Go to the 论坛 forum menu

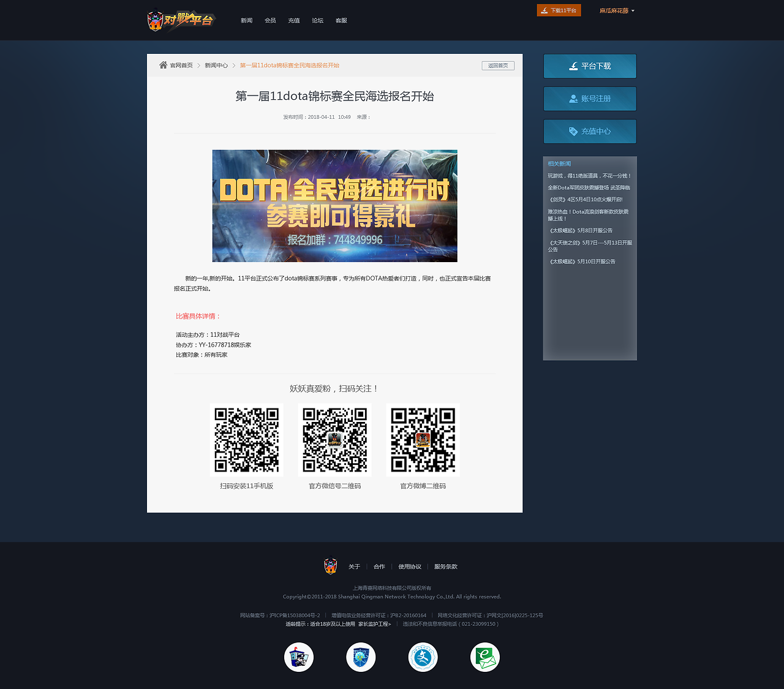[317, 21]
